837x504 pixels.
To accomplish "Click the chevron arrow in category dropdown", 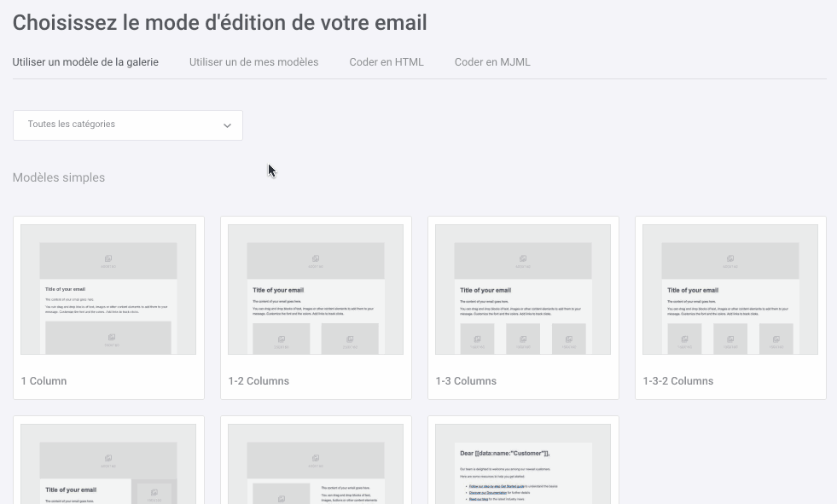I will coord(227,126).
